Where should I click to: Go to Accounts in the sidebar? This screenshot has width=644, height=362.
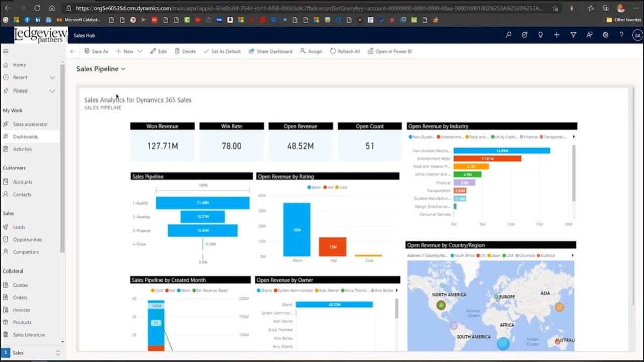tap(22, 182)
